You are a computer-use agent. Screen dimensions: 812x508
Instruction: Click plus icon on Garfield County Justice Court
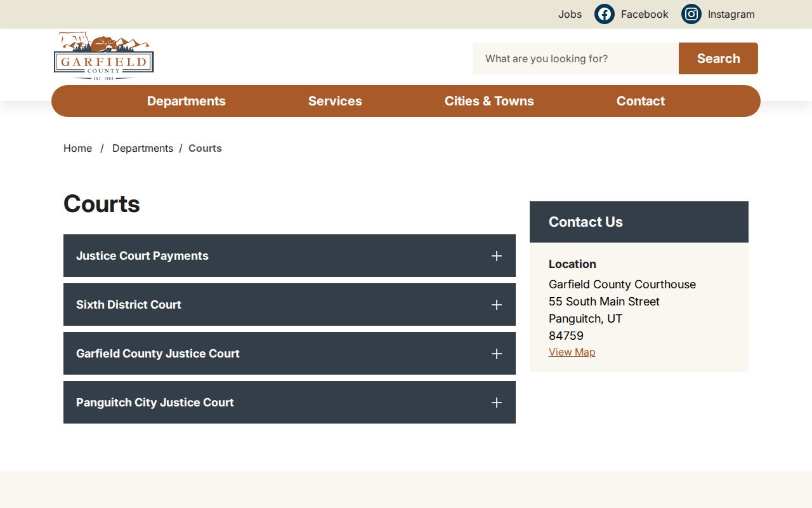(x=497, y=354)
